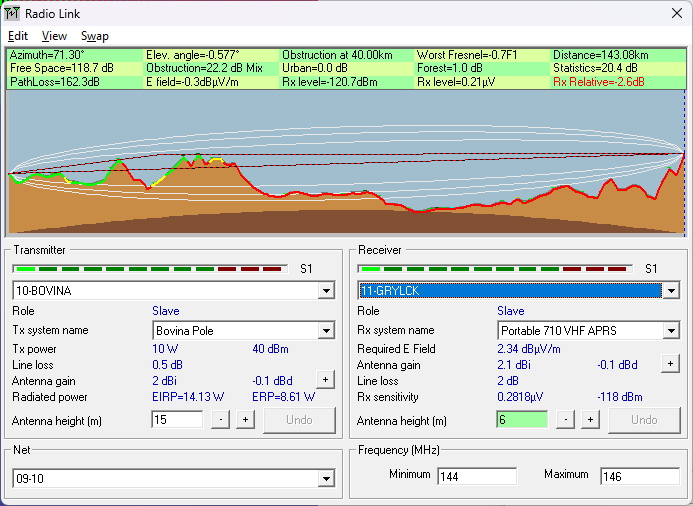Click the Rx level=0.21µV value
The height and width of the screenshot is (506, 693).
(456, 82)
